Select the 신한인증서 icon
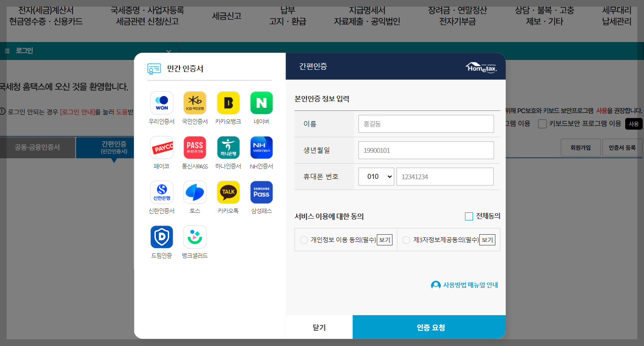This screenshot has height=346, width=644. tap(162, 192)
